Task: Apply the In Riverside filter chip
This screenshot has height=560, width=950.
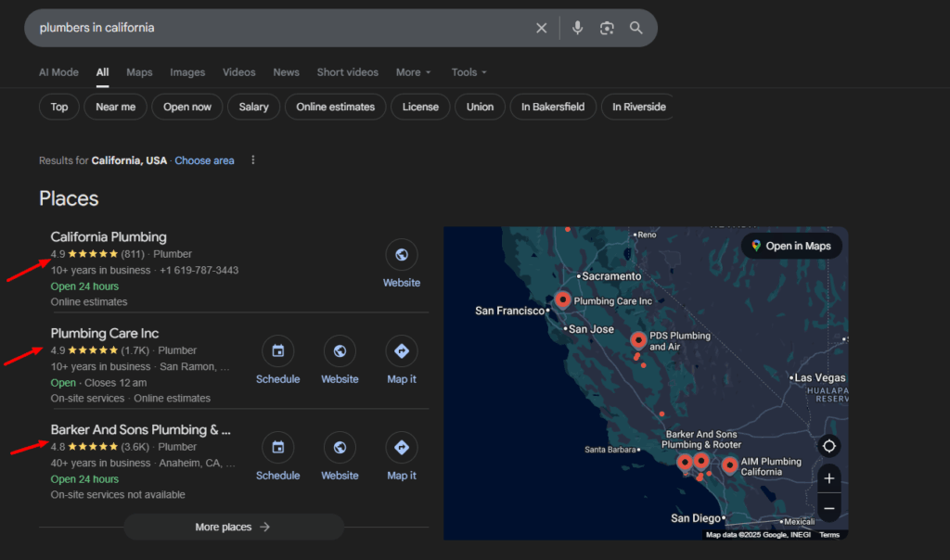Action: pos(638,108)
